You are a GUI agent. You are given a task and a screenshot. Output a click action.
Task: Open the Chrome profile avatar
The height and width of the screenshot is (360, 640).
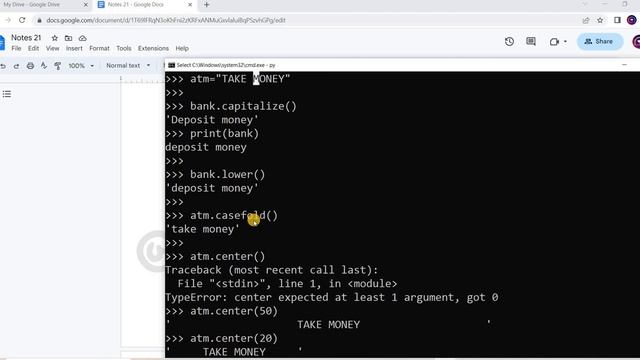tap(631, 20)
